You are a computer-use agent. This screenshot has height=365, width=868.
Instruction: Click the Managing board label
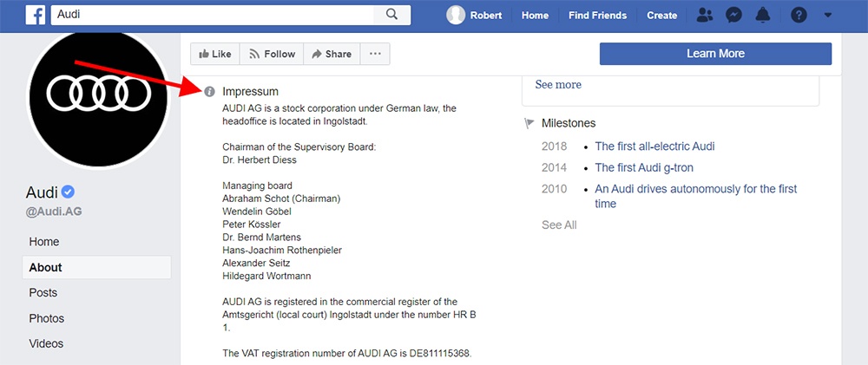[x=258, y=186]
